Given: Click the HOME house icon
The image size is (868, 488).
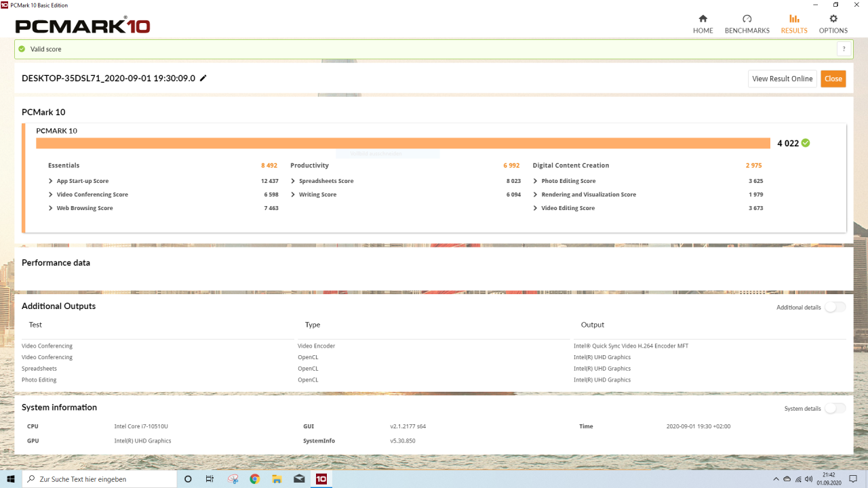Looking at the screenshot, I should click(x=703, y=19).
